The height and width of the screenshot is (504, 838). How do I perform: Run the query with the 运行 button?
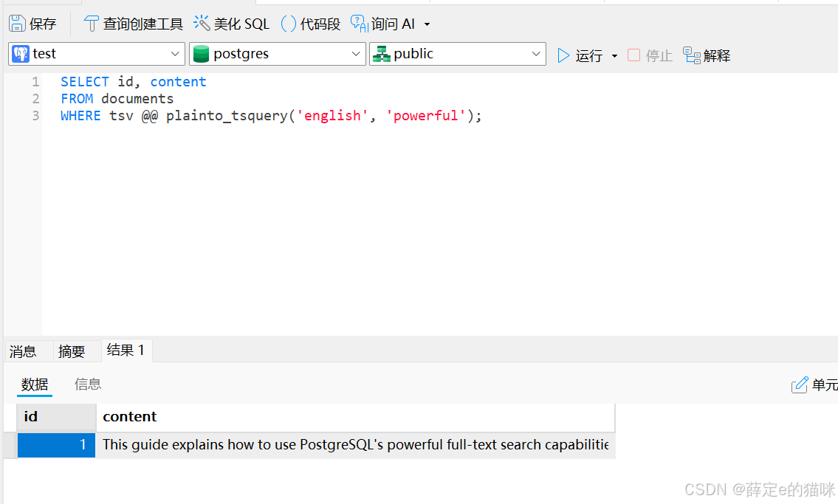point(580,55)
